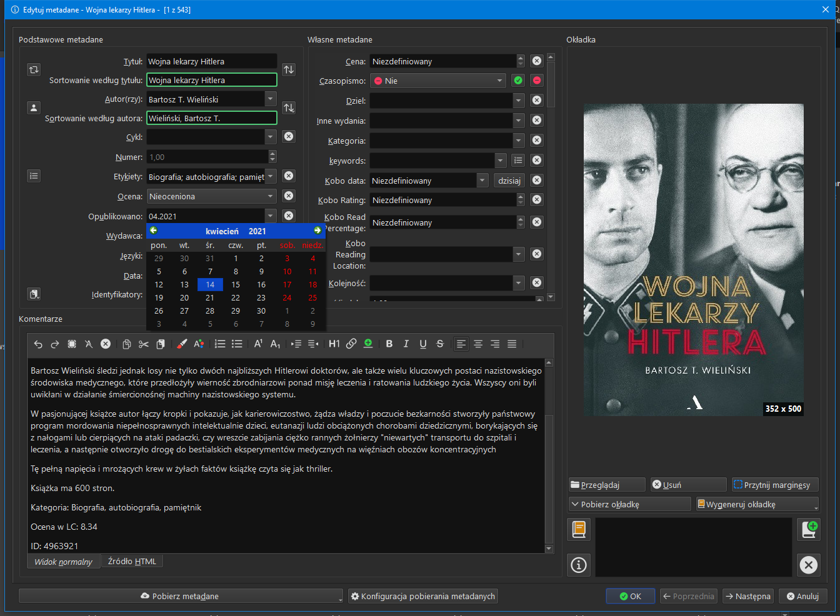Expand the Autor(rzy) dropdown list
This screenshot has height=616, width=840.
tap(270, 99)
